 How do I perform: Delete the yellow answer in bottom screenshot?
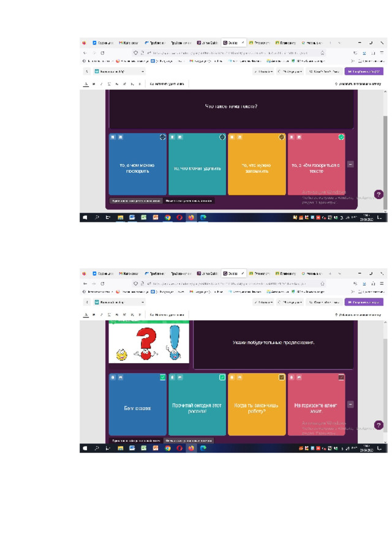click(x=232, y=377)
